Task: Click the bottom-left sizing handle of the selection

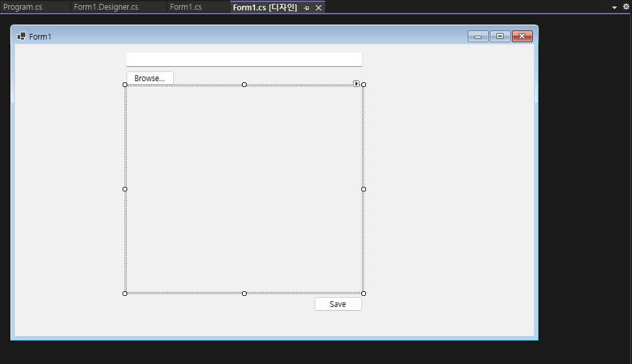Action: click(125, 293)
